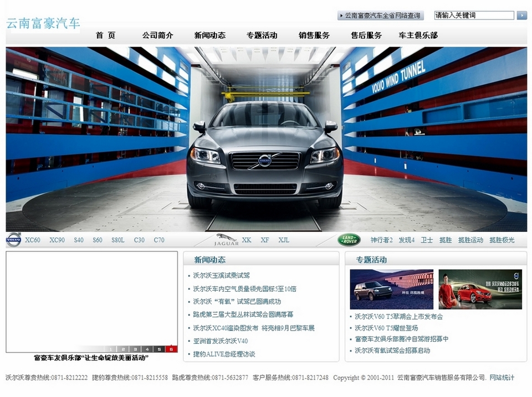Select the Volvo XC60 model link
The image size is (532, 397).
click(x=33, y=240)
